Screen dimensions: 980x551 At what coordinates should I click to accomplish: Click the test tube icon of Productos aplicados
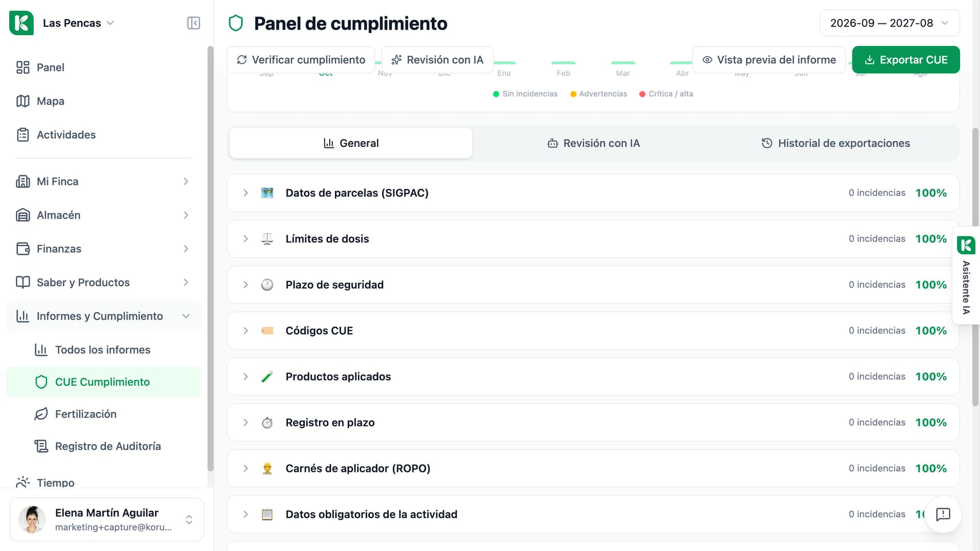click(x=267, y=377)
